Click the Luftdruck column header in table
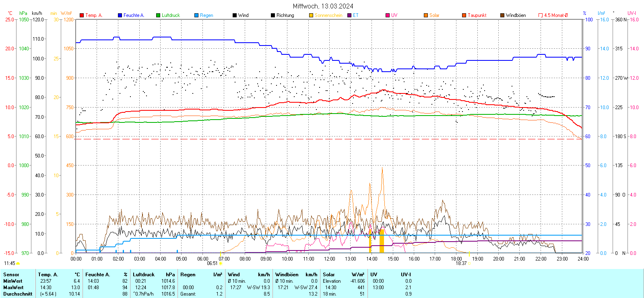The width and height of the screenshot is (644, 298). pos(144,275)
